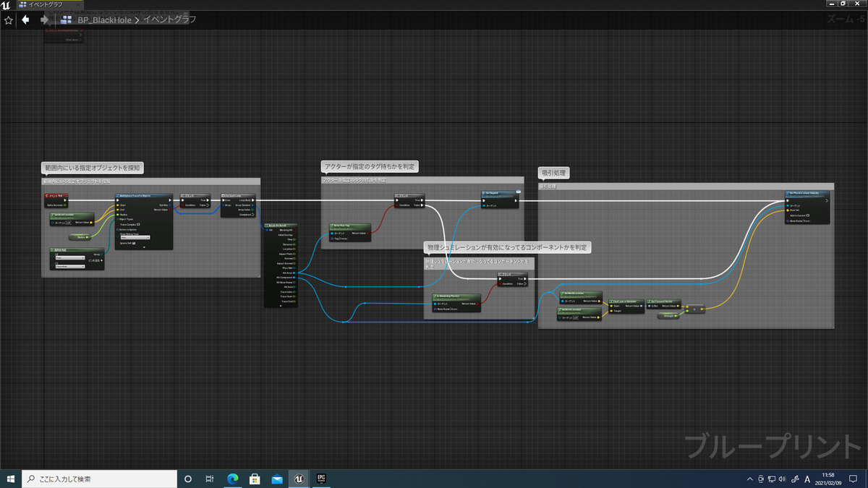868x488 pixels.
Task: Expand the MultiSphereTraceForObjects advanced pins arrow
Action: tap(144, 247)
